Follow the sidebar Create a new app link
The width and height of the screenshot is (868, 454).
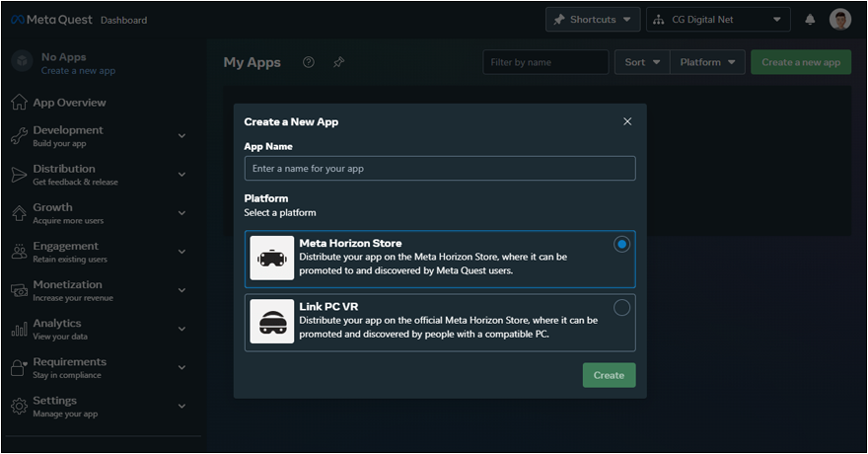pyautogui.click(x=78, y=71)
